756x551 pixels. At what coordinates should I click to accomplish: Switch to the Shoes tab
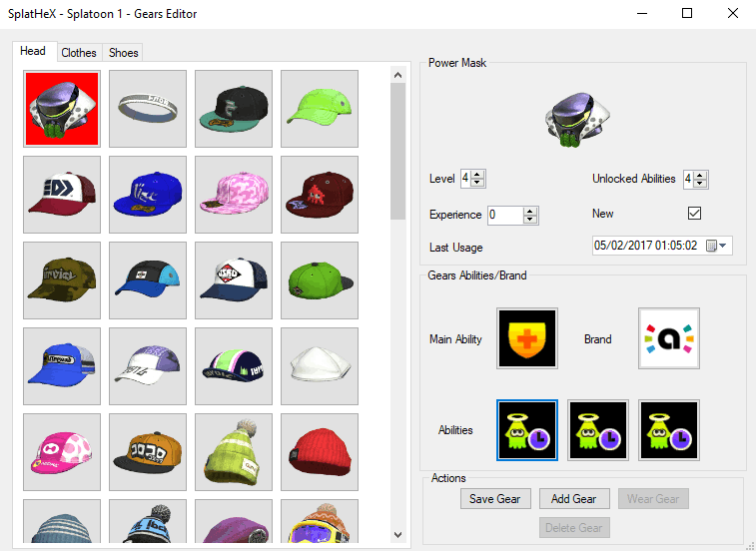[124, 53]
